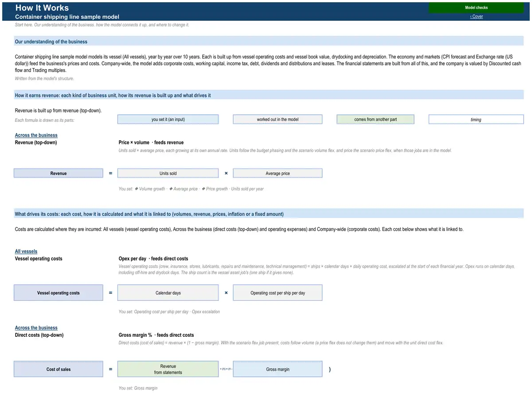Select the 'Container shipping line sample model' subtitle
Screen dimensions: 532x393
coord(67,17)
